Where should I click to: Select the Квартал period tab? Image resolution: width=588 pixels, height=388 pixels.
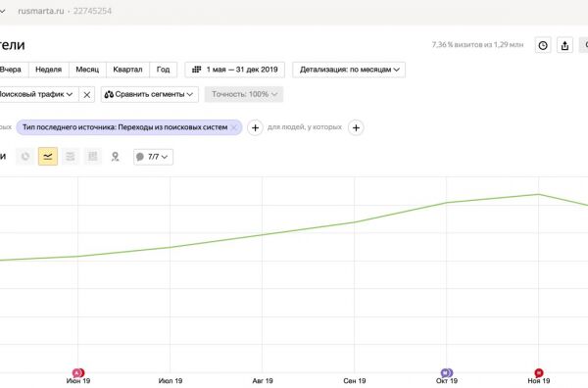coord(127,70)
